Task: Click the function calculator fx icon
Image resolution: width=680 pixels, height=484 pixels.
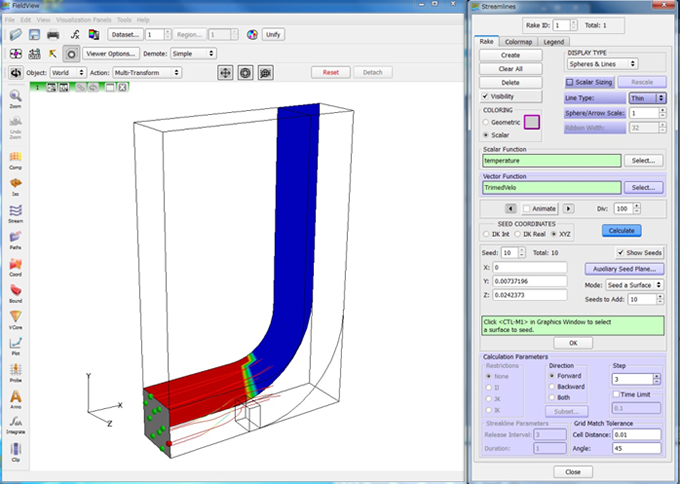Action: 76,34
